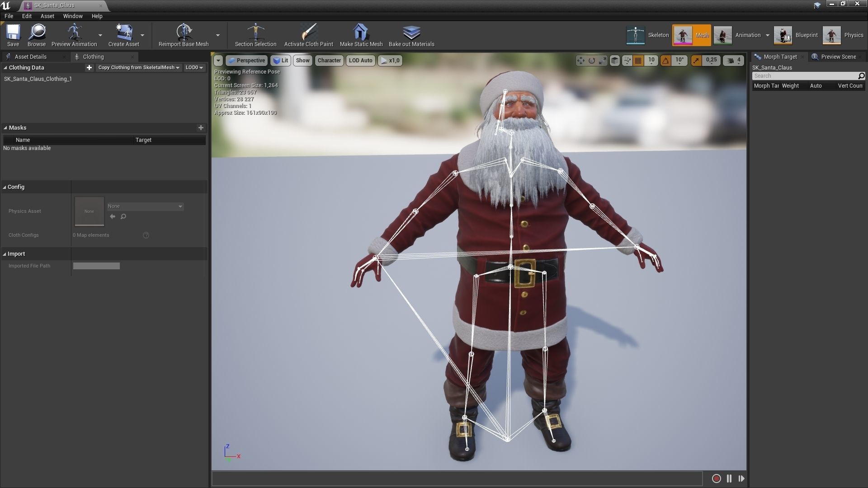Click Create Asset toolbar icon
This screenshot has width=868, height=488.
pos(123,35)
